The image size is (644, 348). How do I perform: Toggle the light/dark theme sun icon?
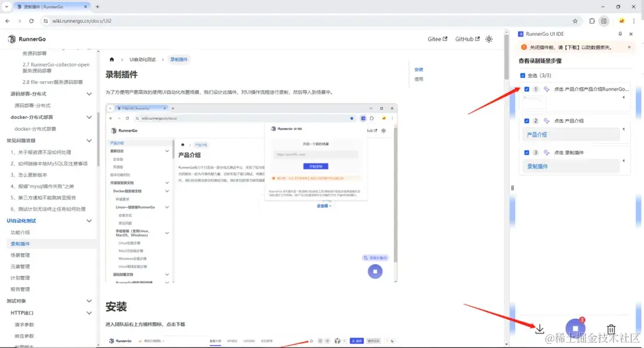point(489,39)
